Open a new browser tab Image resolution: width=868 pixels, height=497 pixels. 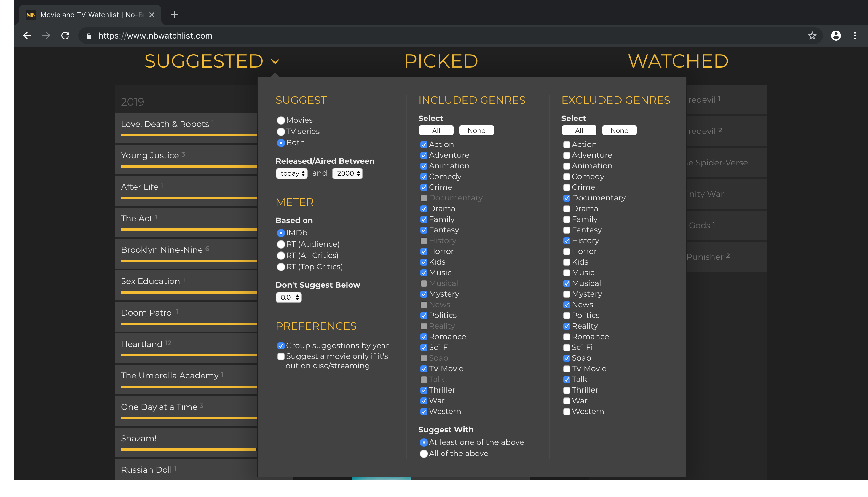tap(174, 15)
